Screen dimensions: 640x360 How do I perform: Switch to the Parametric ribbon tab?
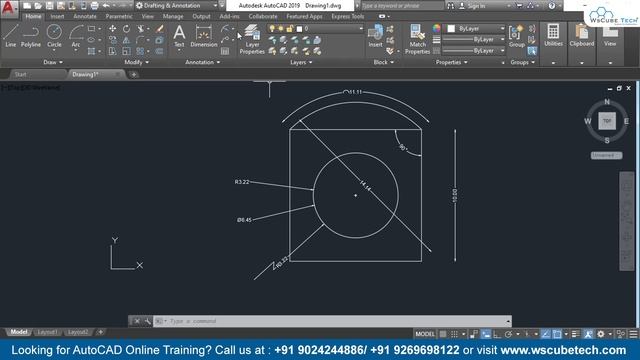tap(119, 16)
